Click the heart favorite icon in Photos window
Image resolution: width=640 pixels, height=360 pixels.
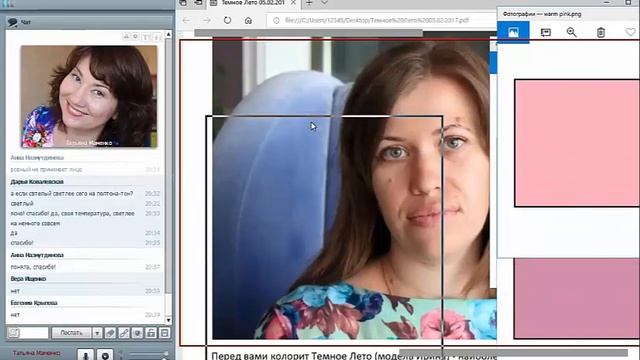(631, 32)
